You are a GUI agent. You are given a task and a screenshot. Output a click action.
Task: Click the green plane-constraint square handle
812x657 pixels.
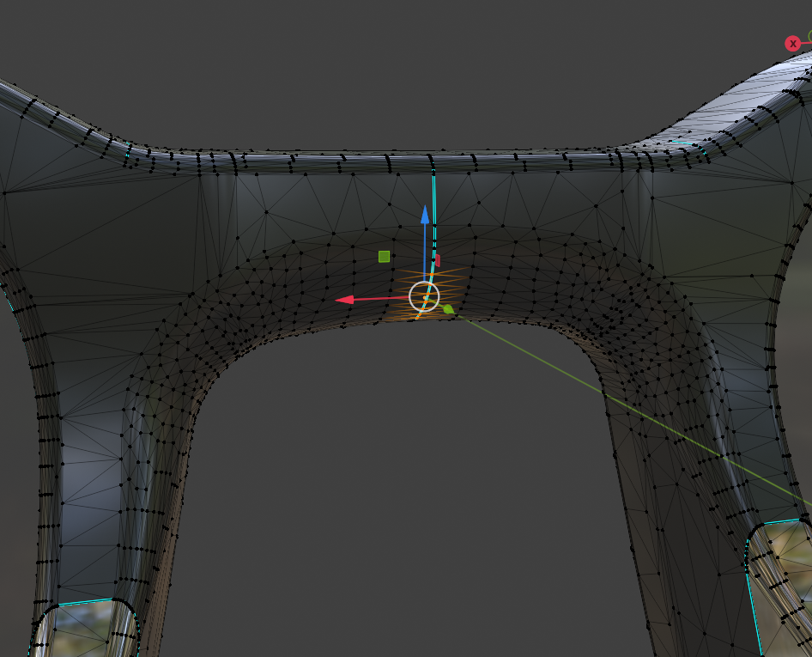(x=383, y=255)
